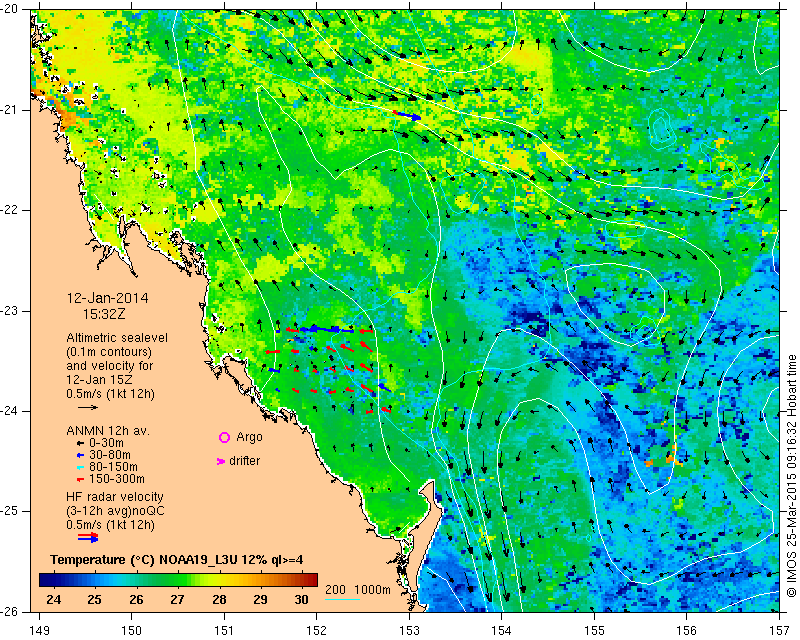800x640 pixels.
Task: Select the dark red 30°C end of colorbar
Action: [310, 579]
